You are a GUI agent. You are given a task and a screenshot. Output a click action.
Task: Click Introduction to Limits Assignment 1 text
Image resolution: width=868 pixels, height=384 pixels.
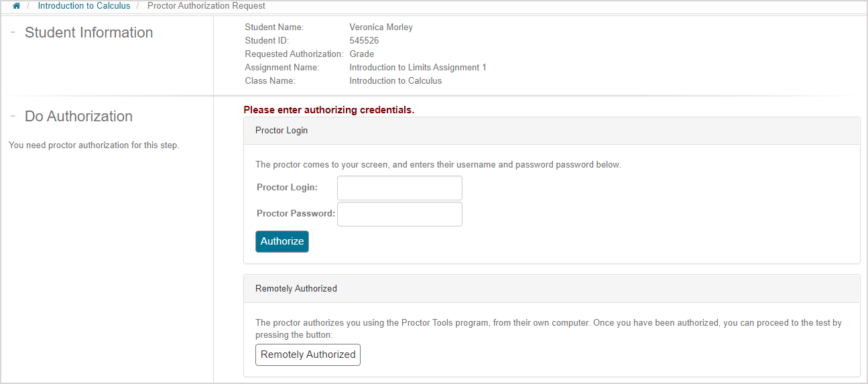[418, 68]
